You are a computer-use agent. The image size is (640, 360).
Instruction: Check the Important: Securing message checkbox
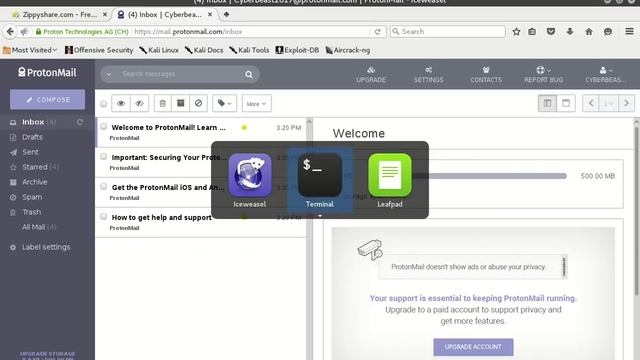[x=103, y=156]
